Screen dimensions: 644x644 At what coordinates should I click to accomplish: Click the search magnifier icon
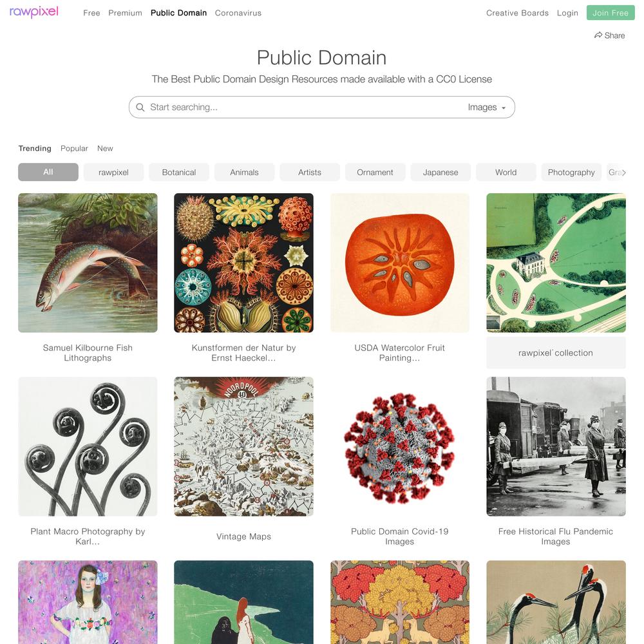140,107
